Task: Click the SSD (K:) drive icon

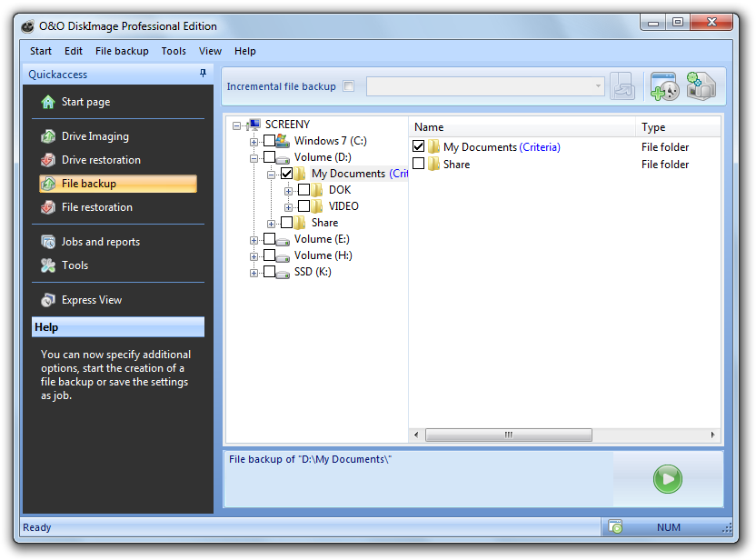Action: coord(283,273)
